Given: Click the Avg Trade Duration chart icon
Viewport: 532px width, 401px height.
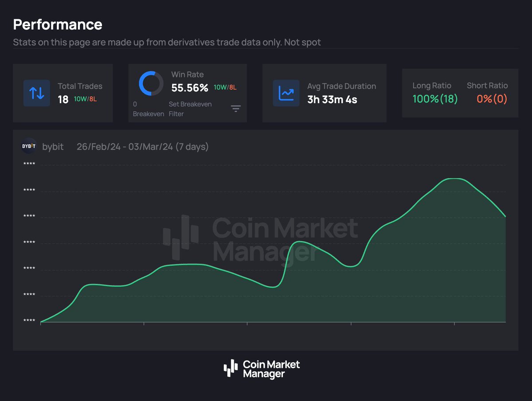Looking at the screenshot, I should (x=286, y=93).
